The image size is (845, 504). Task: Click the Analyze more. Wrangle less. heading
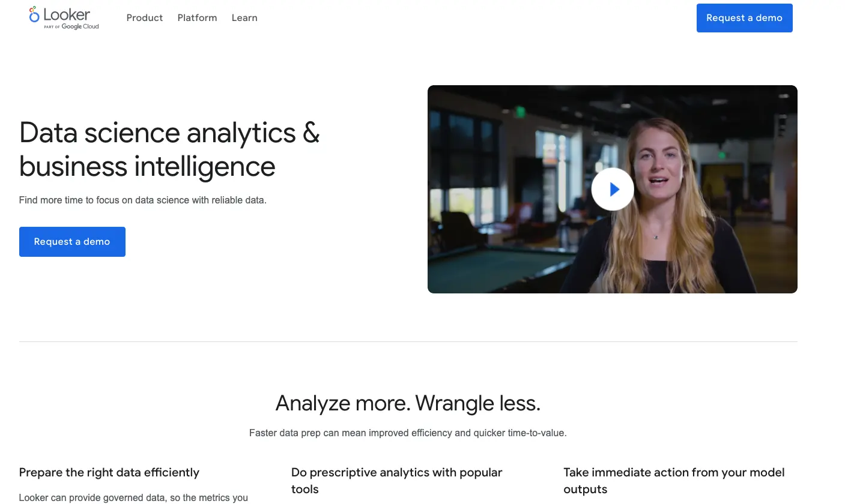(408, 403)
